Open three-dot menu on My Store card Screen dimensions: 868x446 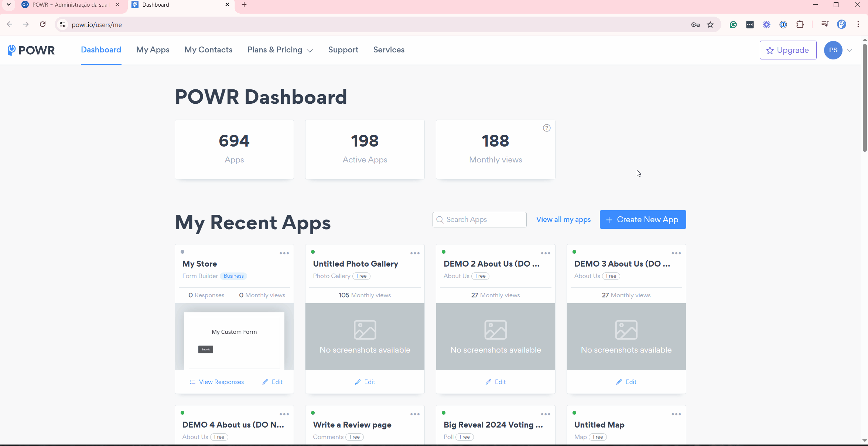point(284,253)
